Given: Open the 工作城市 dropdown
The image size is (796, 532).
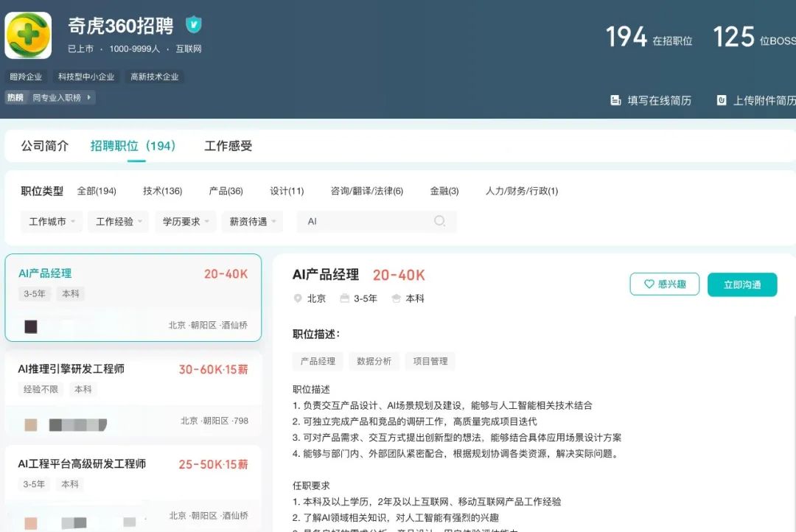Looking at the screenshot, I should coord(52,222).
